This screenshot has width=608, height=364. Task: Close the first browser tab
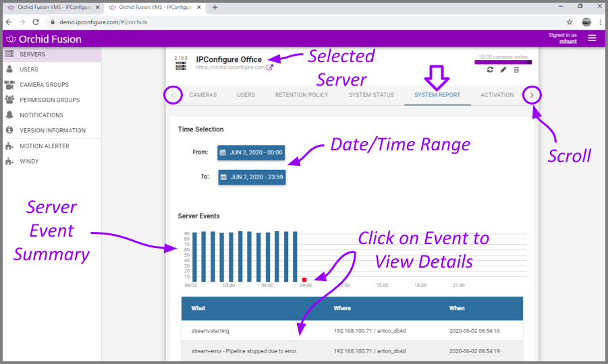97,7
